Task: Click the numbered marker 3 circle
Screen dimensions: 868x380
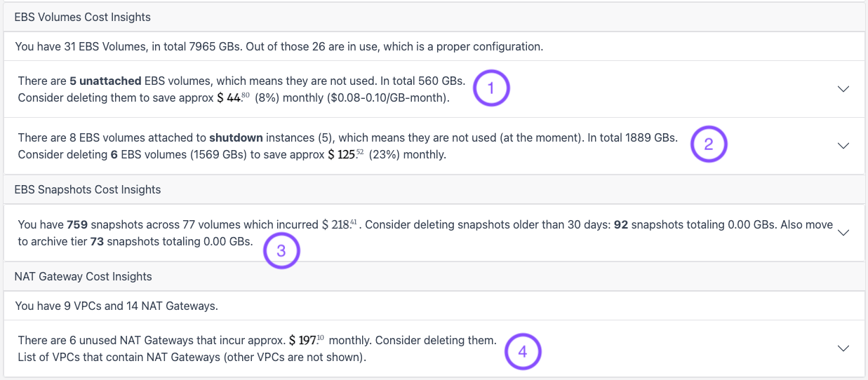Action: click(281, 251)
